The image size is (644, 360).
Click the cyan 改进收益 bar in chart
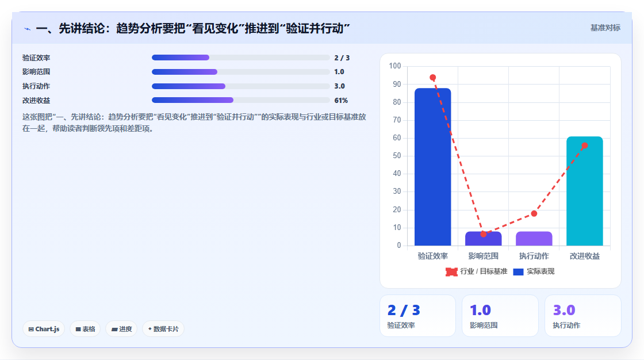click(584, 191)
